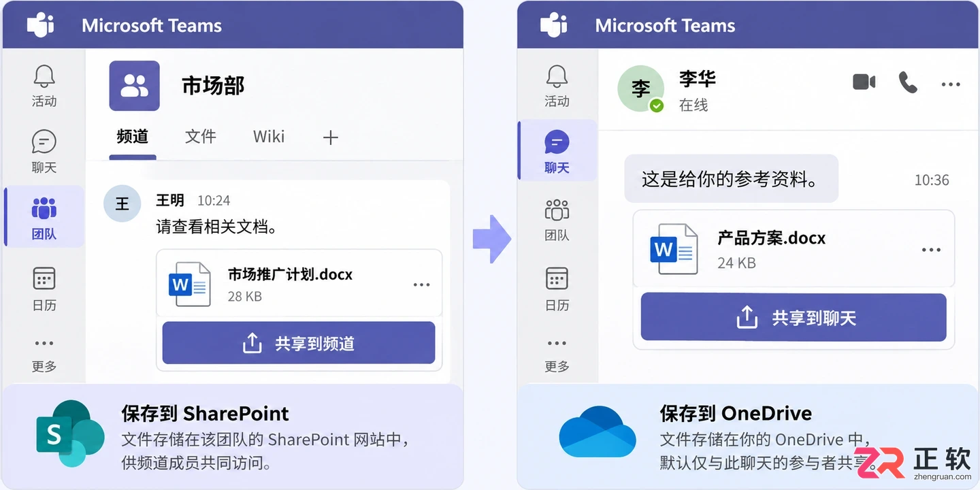Click the 10:36 timestamp
Viewport: 980px width, 490px height.
[x=932, y=180]
